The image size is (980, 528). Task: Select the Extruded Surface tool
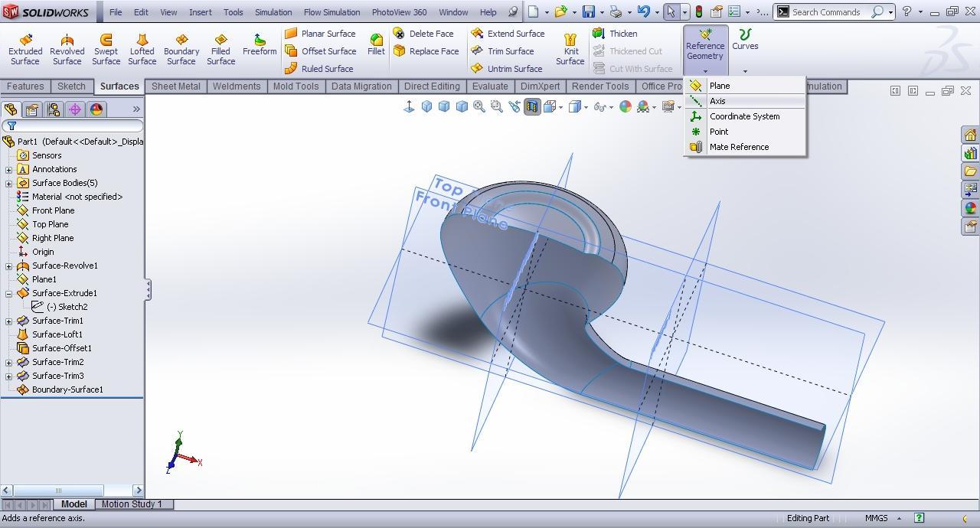click(x=25, y=50)
